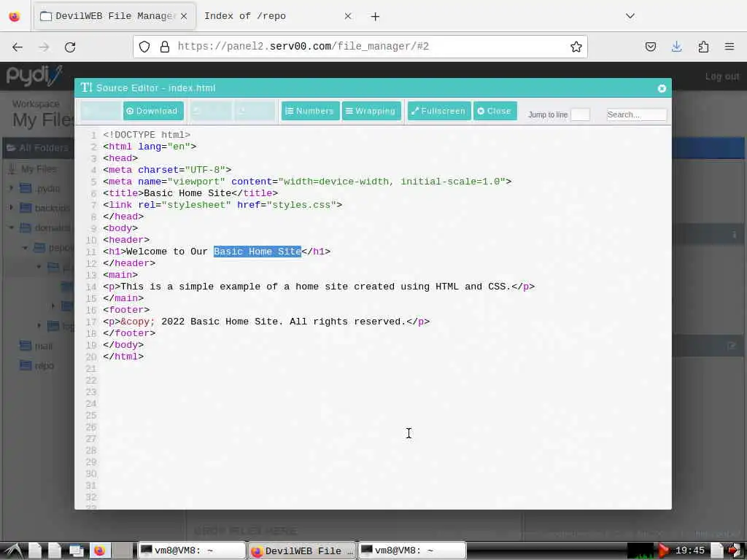This screenshot has height=560, width=747.
Task: Close the Source Editor with the X icon
Action: pos(661,88)
